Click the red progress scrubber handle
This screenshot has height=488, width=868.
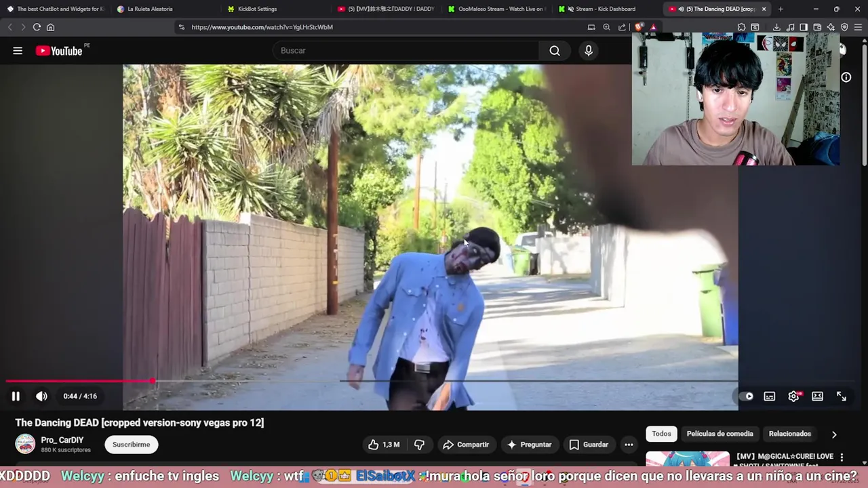coord(153,382)
